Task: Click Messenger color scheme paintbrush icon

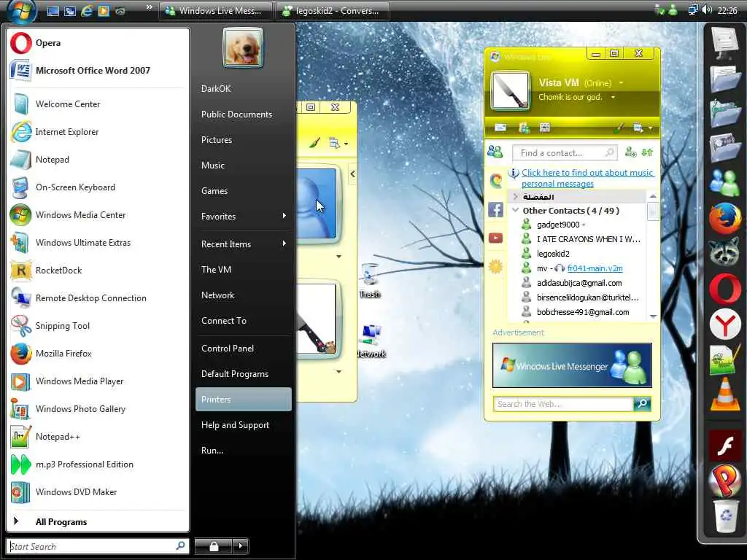Action: (619, 128)
